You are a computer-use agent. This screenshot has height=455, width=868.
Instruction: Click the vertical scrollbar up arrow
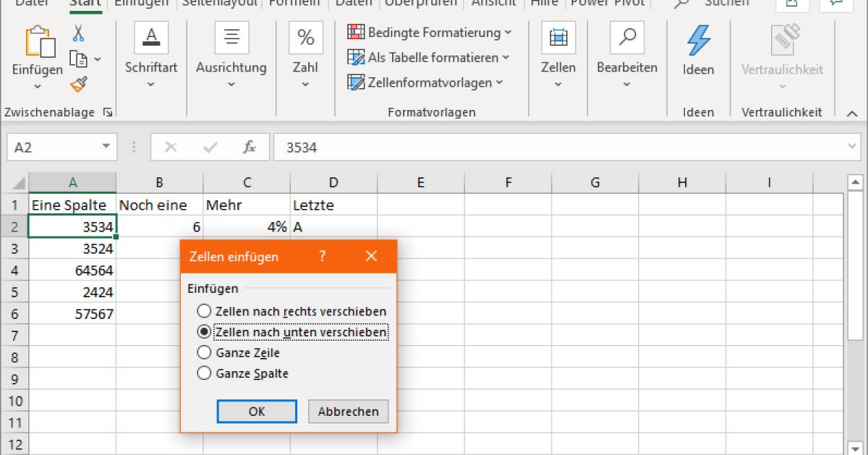click(x=855, y=183)
